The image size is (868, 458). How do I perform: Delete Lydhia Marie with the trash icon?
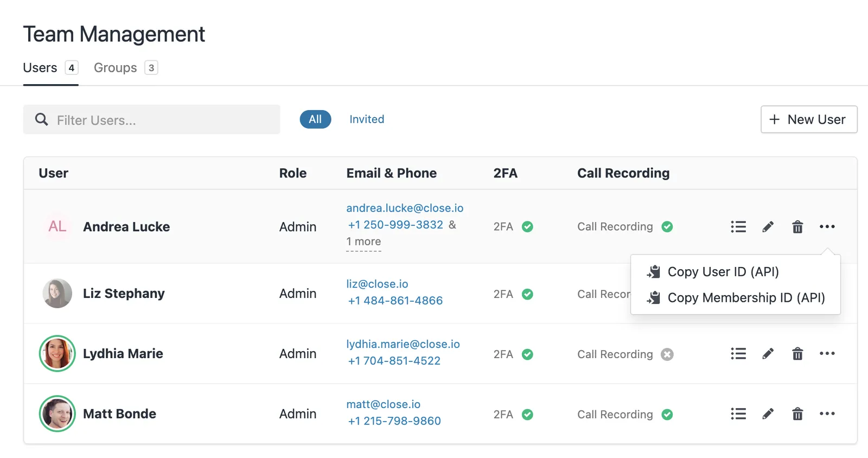797,354
